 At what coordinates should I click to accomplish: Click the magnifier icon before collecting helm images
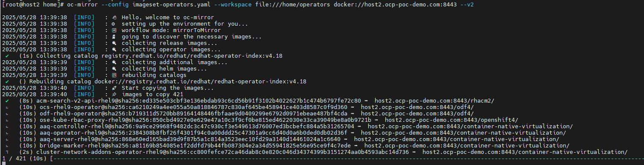click(x=114, y=68)
